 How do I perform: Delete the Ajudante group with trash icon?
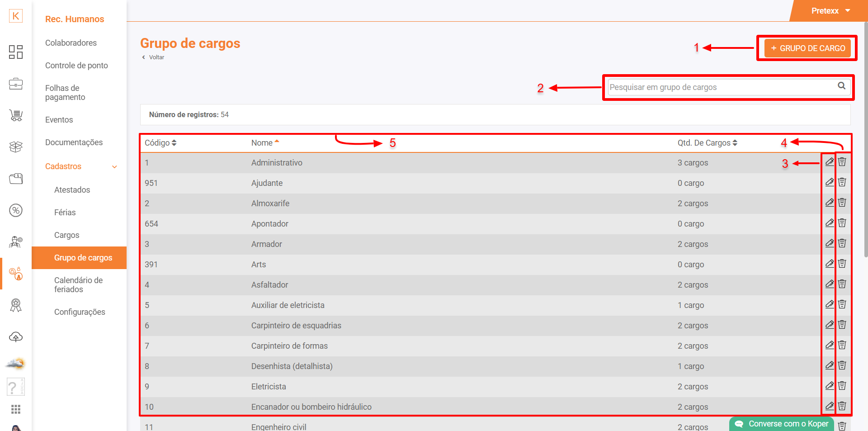(x=842, y=182)
